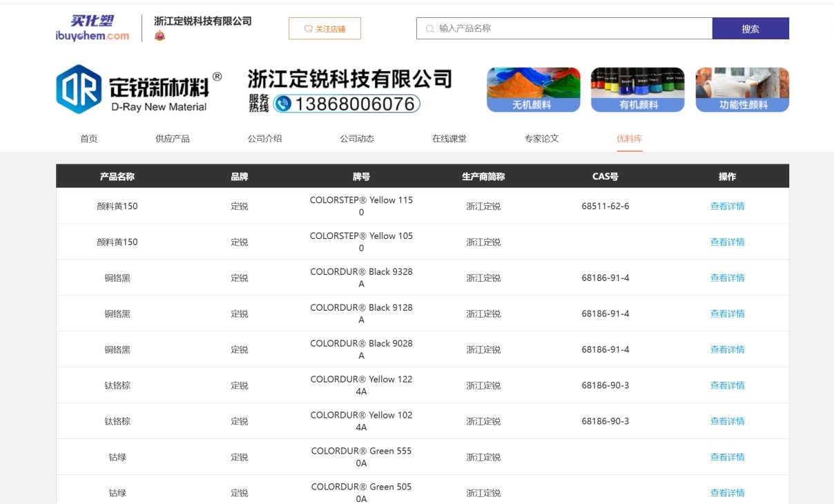
Task: View details for COLORDUR Black 9128A
Action: tap(728, 313)
